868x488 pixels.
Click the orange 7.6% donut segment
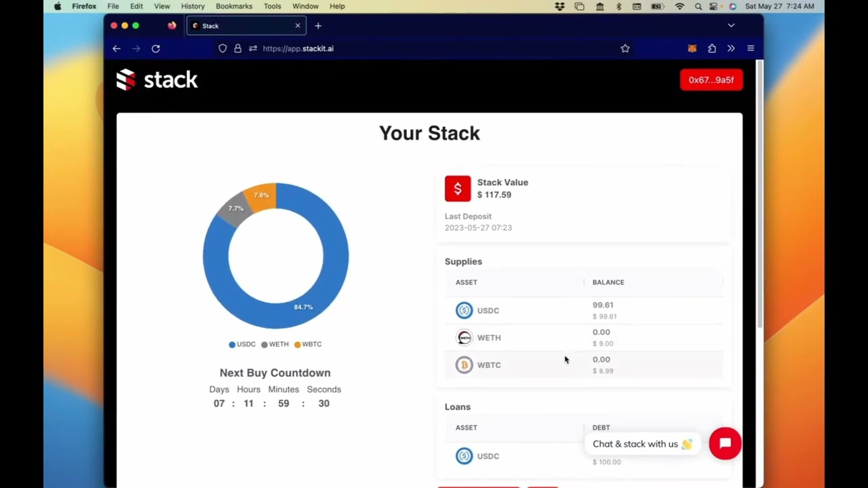[262, 195]
